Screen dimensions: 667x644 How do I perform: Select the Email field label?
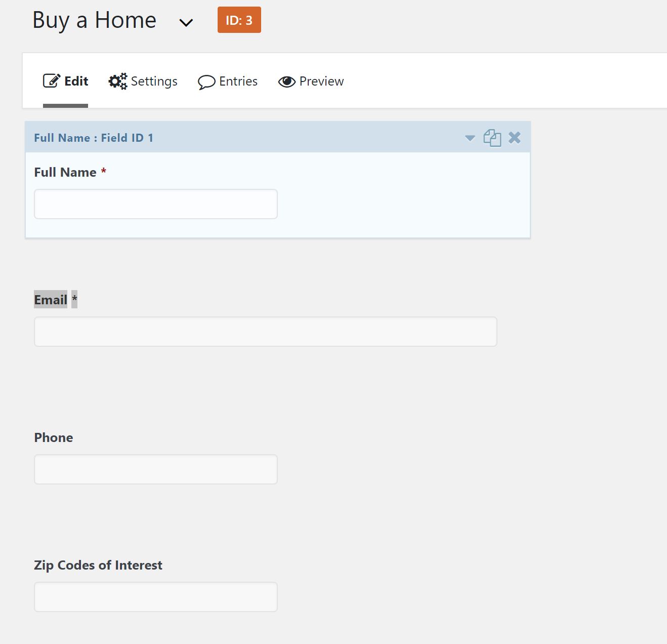[51, 300]
